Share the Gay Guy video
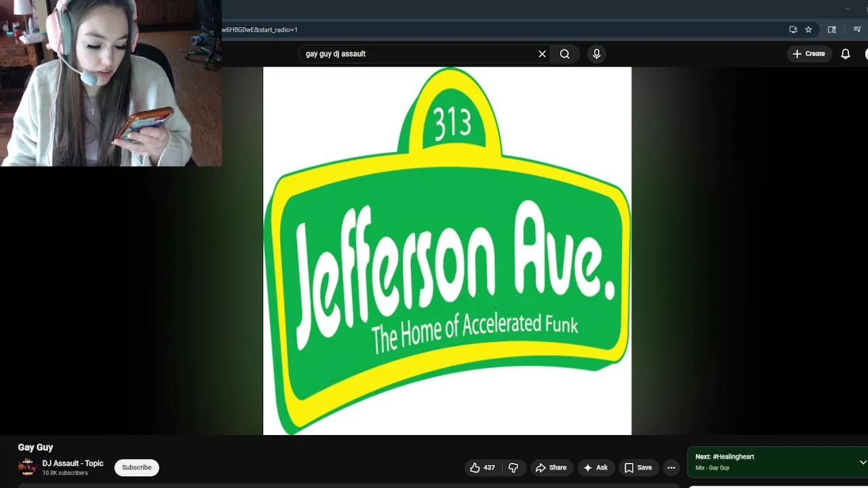Screen dimensions: 868x488 [x=551, y=468]
